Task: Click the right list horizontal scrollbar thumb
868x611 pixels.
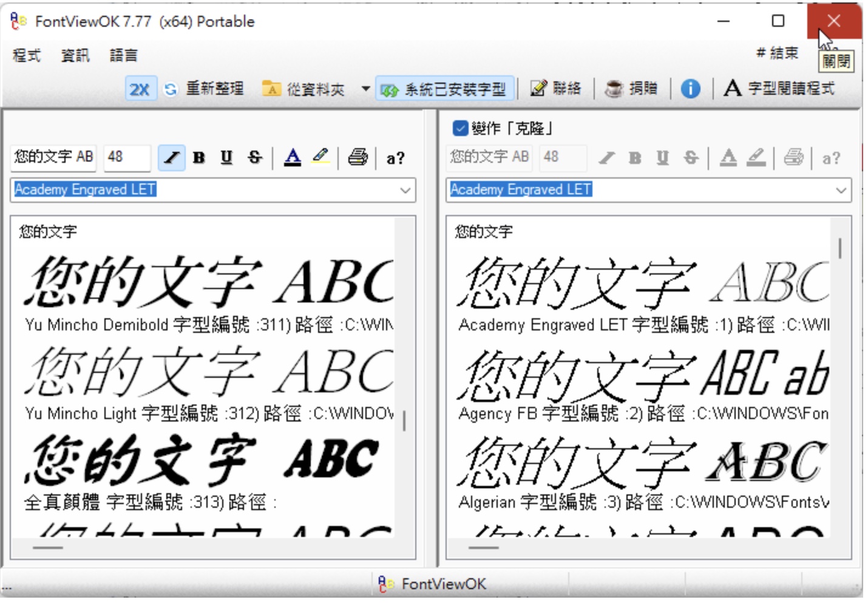Action: click(484, 547)
